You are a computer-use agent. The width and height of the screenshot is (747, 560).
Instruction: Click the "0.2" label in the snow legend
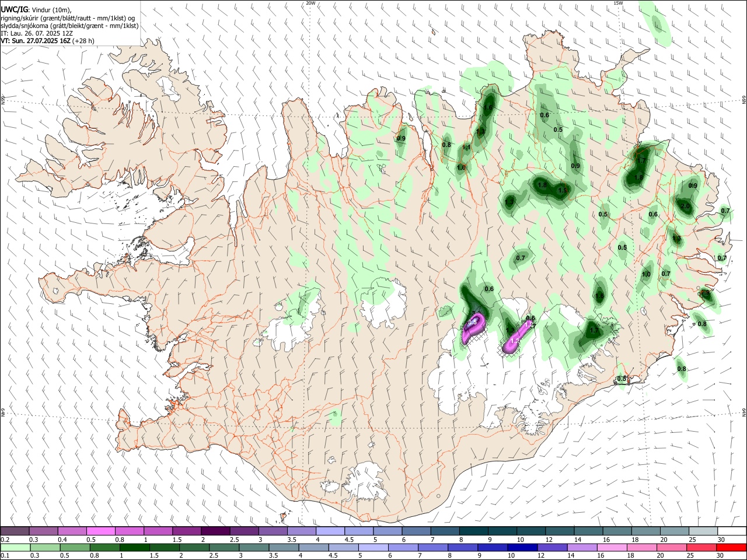(5, 540)
